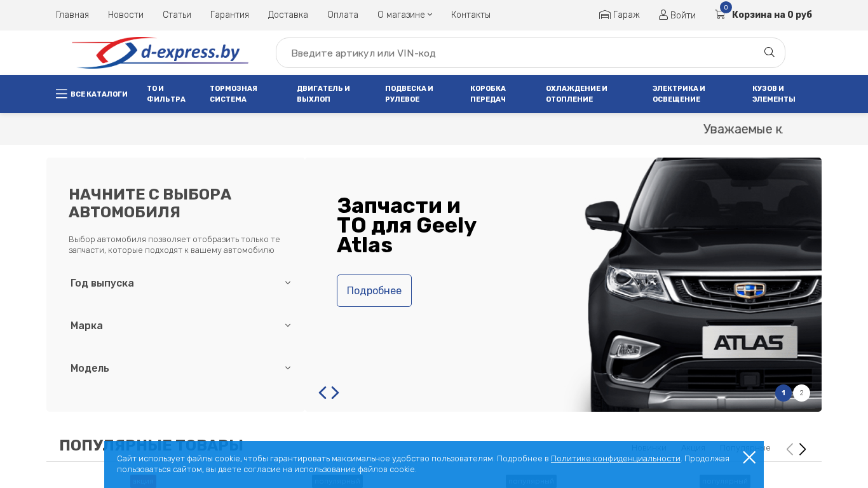Open the Политике конфиденциальности link
This screenshot has width=868, height=488.
coord(616,458)
